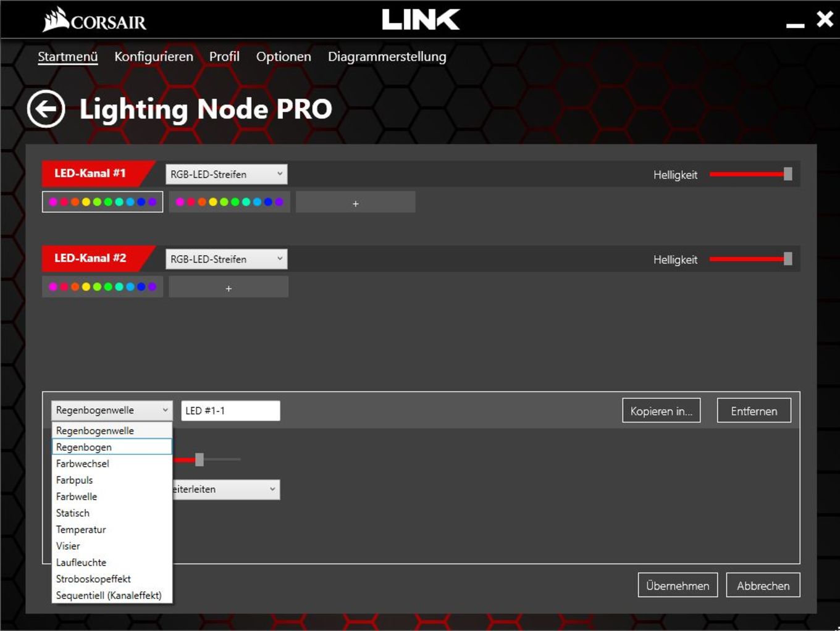Viewport: 840px width, 631px height.
Task: Choose Stroboskopeffekt from the effect list
Action: point(112,579)
